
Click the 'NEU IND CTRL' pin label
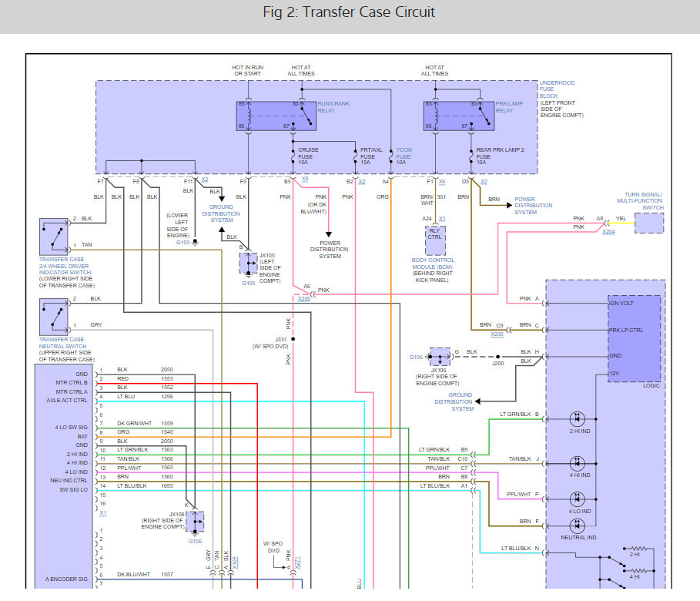pyautogui.click(x=69, y=481)
